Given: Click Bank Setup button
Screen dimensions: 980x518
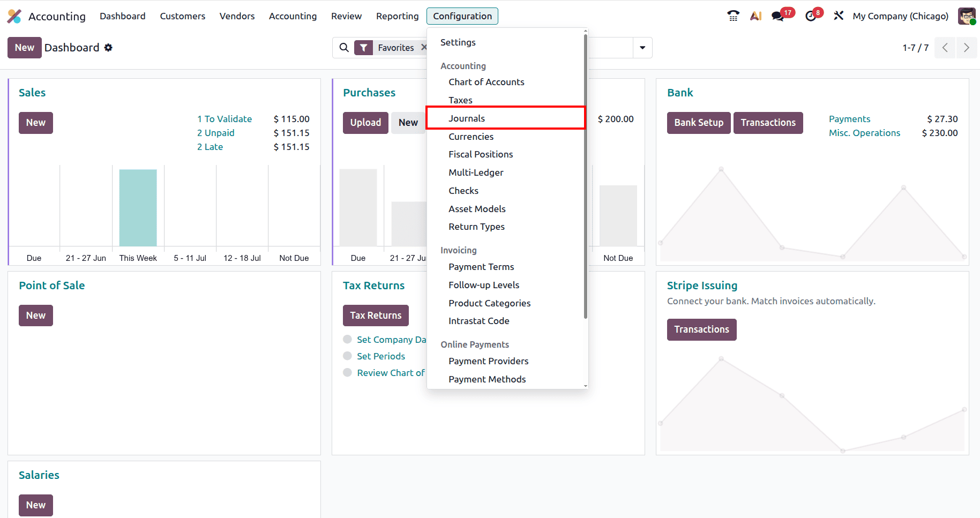Looking at the screenshot, I should (699, 123).
